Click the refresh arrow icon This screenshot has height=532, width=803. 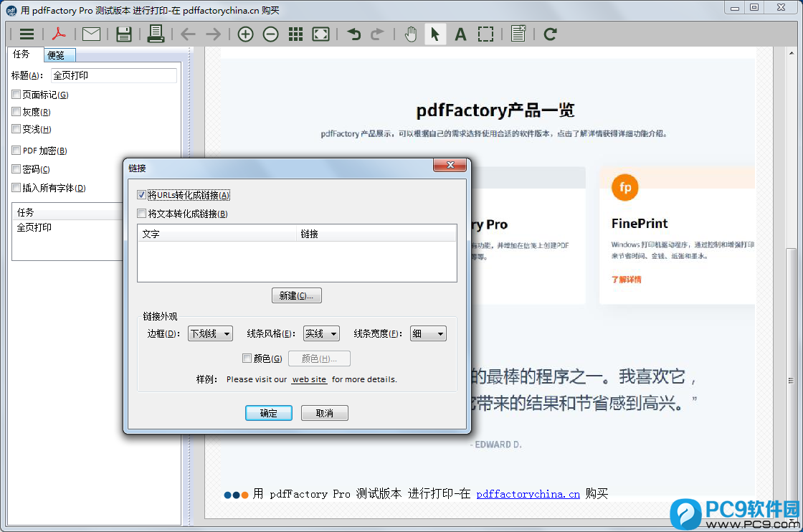pos(550,34)
